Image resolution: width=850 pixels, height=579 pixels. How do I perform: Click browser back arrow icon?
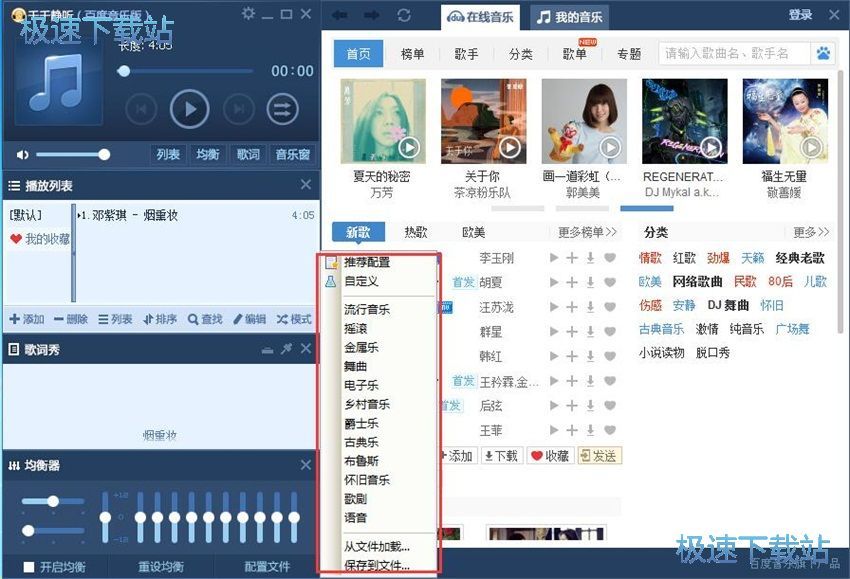pyautogui.click(x=340, y=15)
